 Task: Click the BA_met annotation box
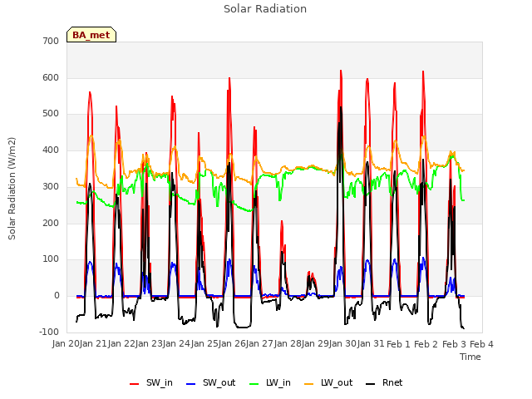point(91,35)
